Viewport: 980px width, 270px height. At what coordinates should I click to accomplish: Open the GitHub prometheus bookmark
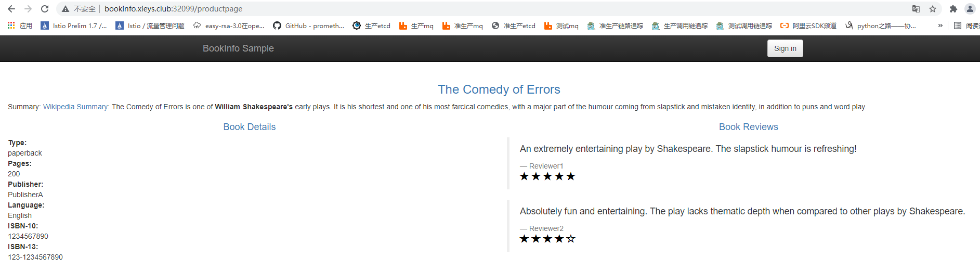[x=308, y=25]
